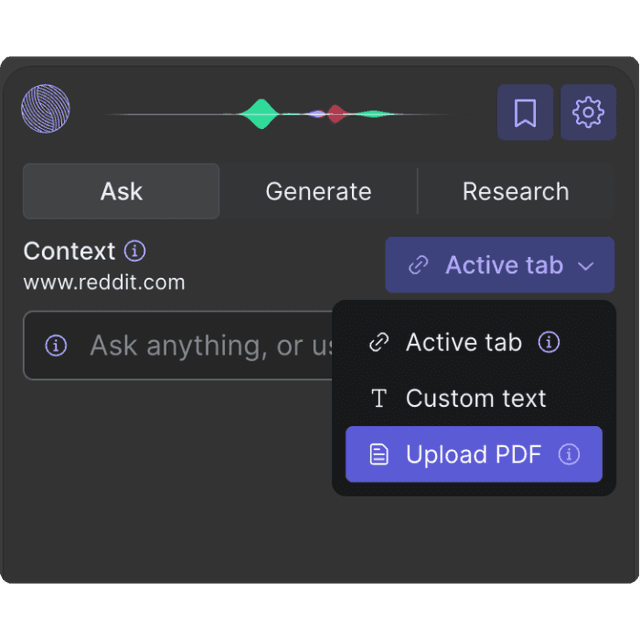Click the Ask anything input field
The image size is (640, 640).
click(x=200, y=346)
